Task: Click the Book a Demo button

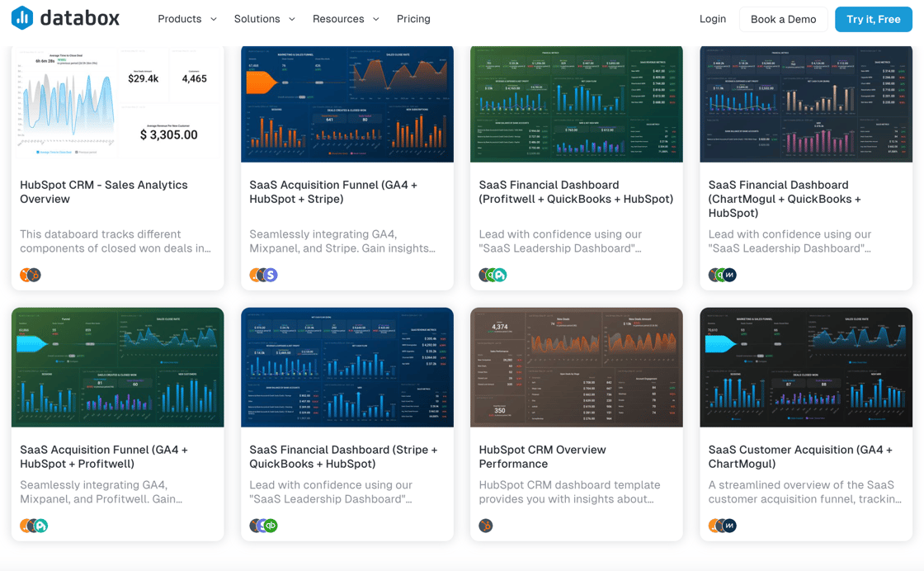Action: coord(783,20)
